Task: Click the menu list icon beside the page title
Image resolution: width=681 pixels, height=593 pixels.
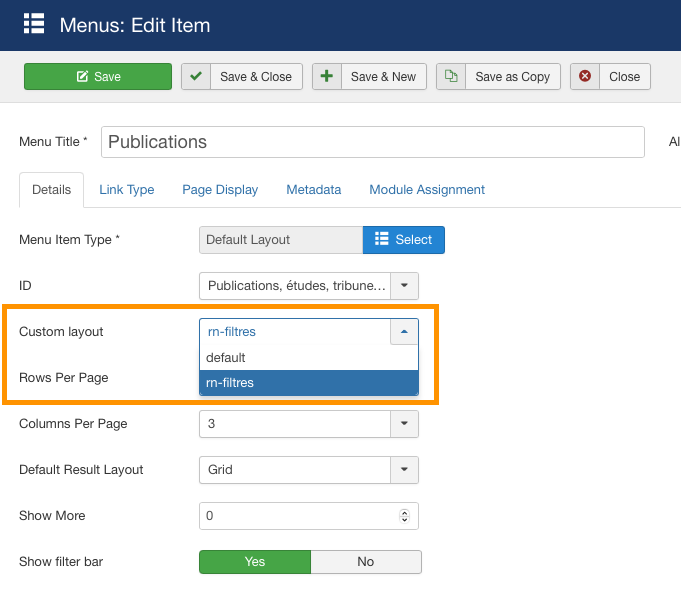Action: tap(34, 25)
